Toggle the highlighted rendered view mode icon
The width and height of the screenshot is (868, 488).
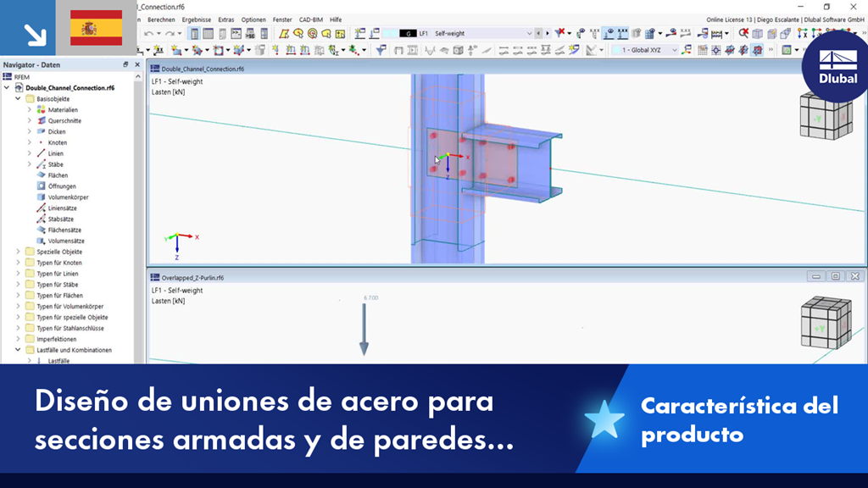tap(756, 50)
